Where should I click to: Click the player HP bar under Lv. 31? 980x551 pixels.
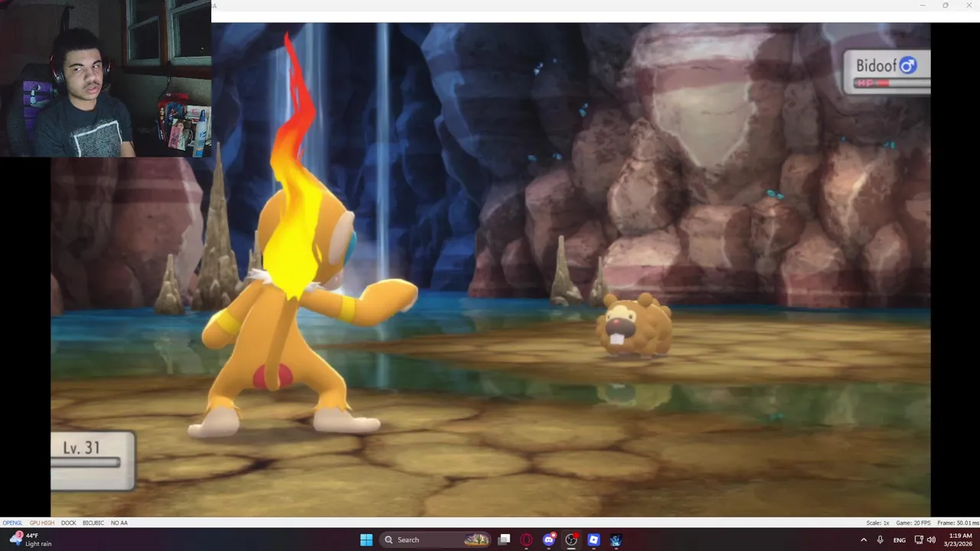[x=85, y=462]
